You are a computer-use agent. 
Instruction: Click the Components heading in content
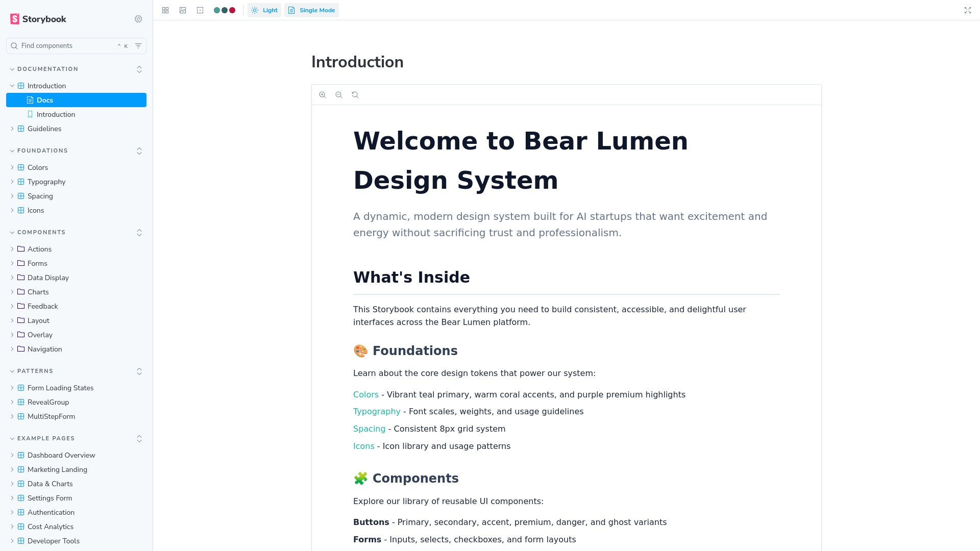[406, 478]
